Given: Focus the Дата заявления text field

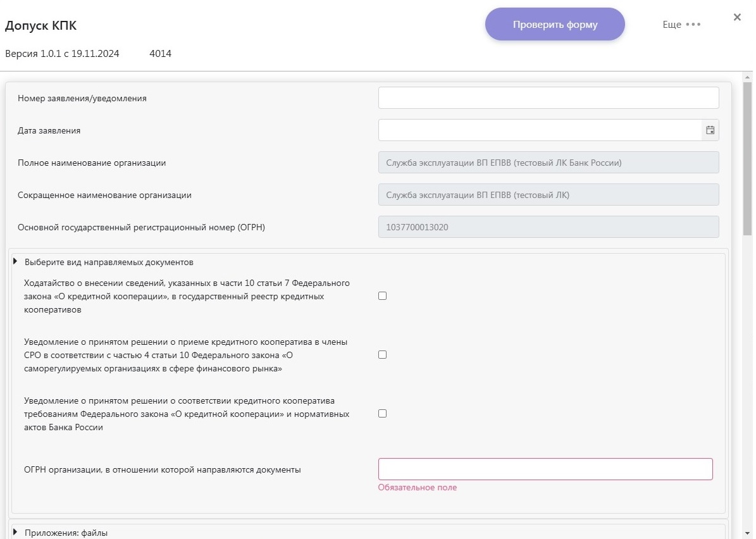Looking at the screenshot, I should (x=540, y=130).
